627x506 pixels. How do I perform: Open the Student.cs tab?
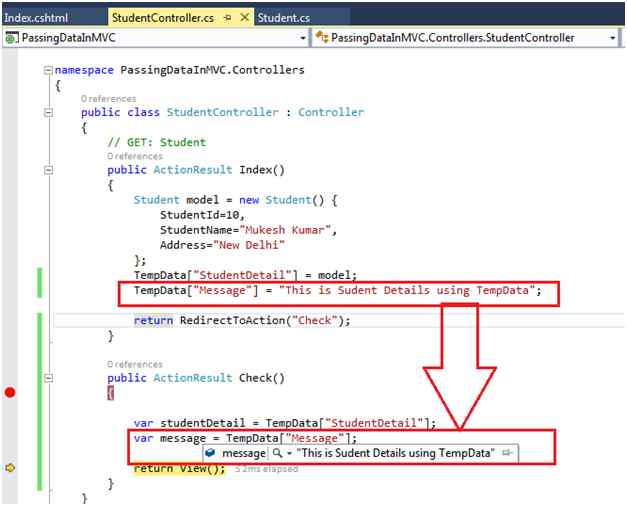coord(284,18)
